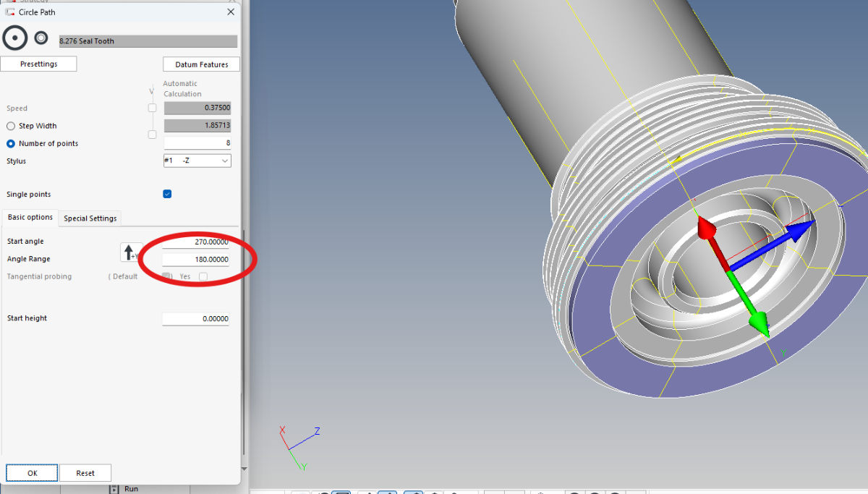Select the Step Width radio button
Viewport: 868px width, 494px height.
point(11,126)
